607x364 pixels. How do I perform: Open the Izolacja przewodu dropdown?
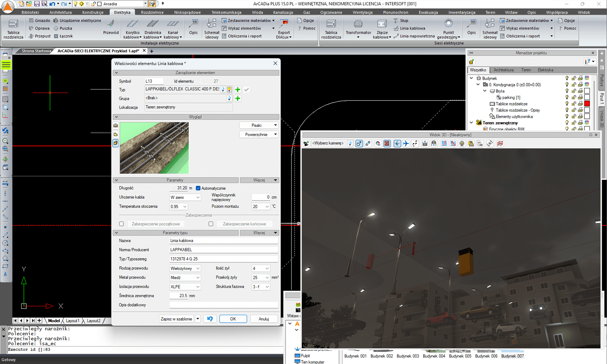185,287
